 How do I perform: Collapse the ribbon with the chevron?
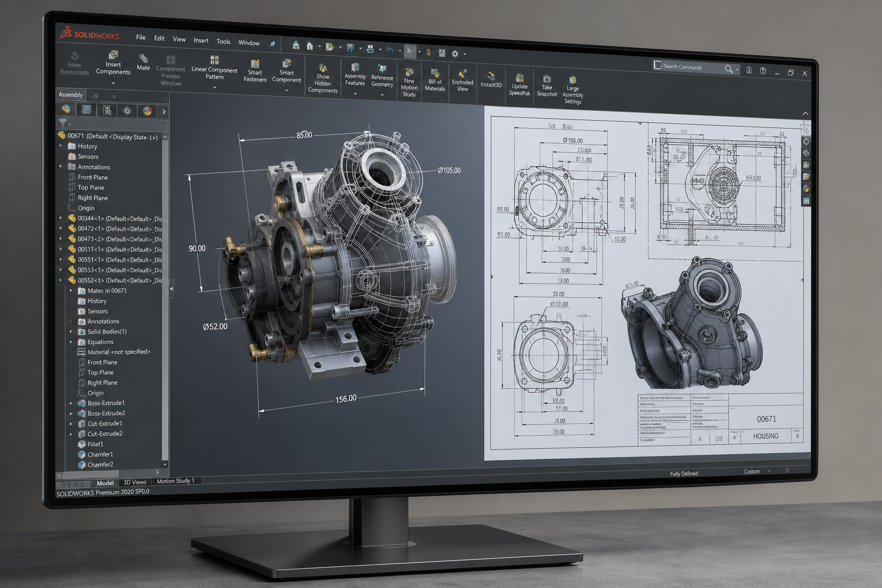click(805, 113)
